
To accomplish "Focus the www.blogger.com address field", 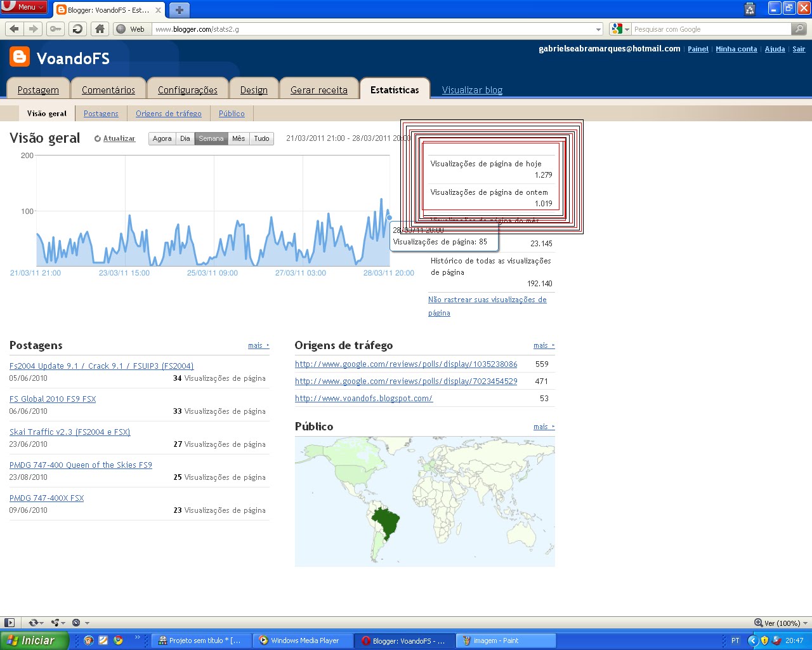I will click(x=373, y=29).
